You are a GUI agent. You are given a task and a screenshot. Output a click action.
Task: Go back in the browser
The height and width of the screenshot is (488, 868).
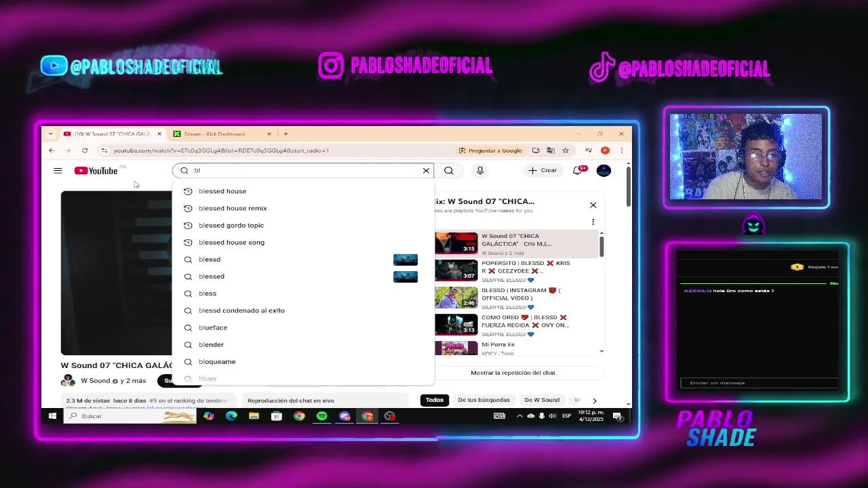tap(52, 150)
